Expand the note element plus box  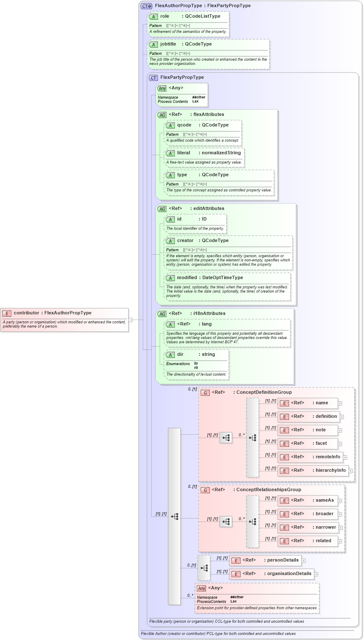[x=340, y=430]
